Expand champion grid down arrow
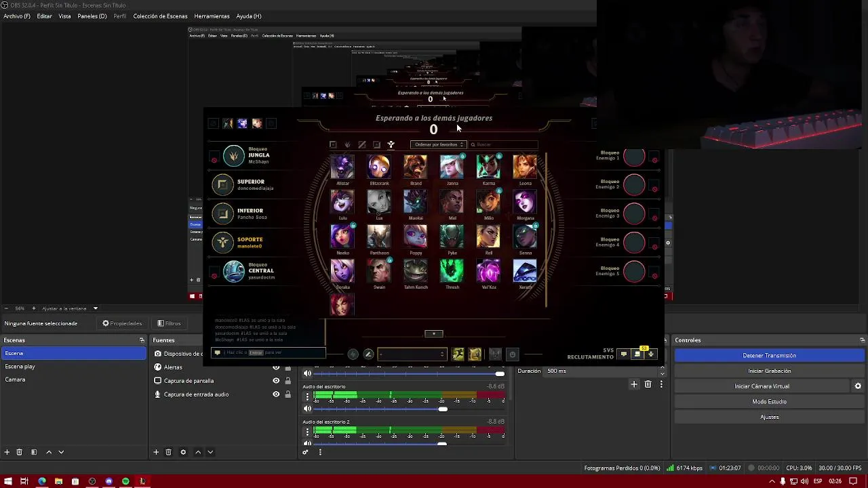868x488 pixels. tap(434, 333)
